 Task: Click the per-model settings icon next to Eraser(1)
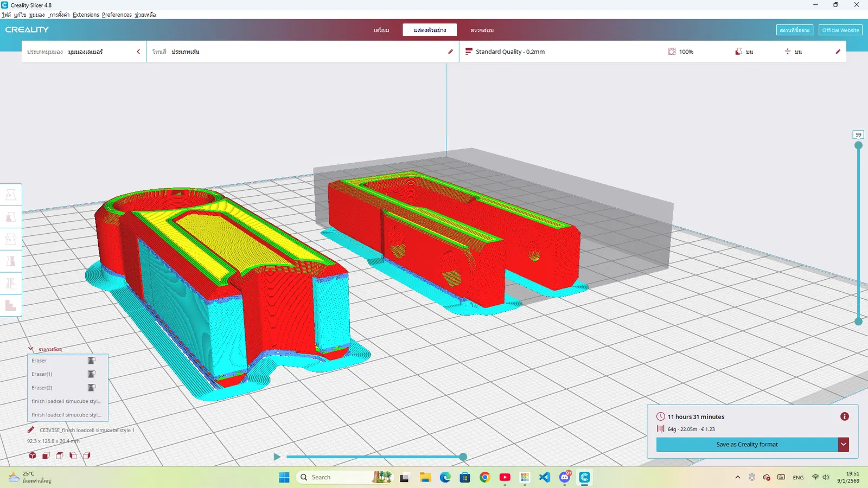point(92,374)
